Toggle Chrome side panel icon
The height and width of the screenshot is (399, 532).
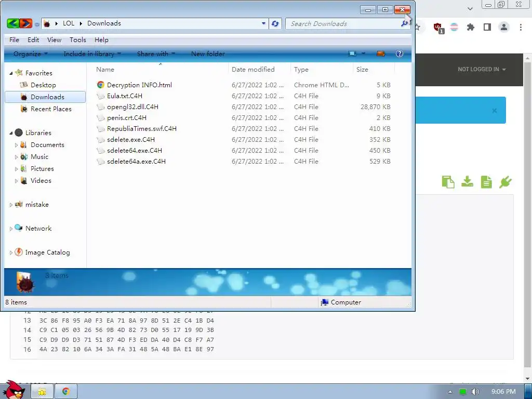pos(487,27)
